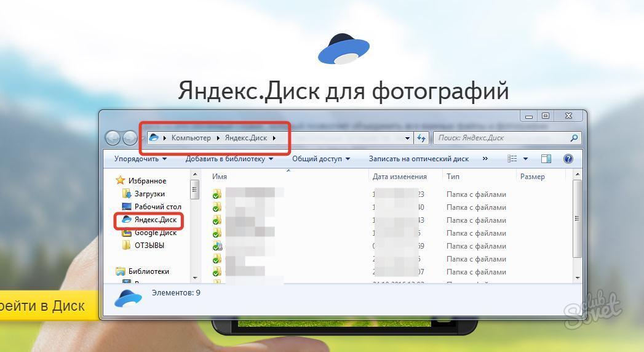Click the Перейти в Диск yellow button
644x352 pixels.
49,306
